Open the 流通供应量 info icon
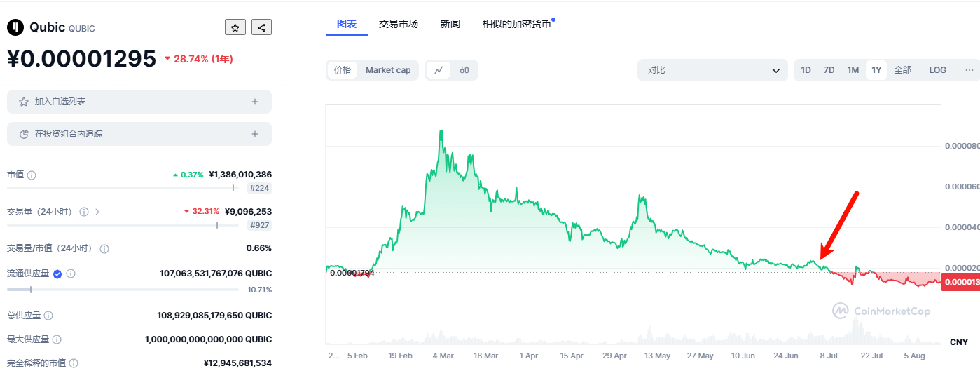The width and height of the screenshot is (980, 378). (71, 274)
